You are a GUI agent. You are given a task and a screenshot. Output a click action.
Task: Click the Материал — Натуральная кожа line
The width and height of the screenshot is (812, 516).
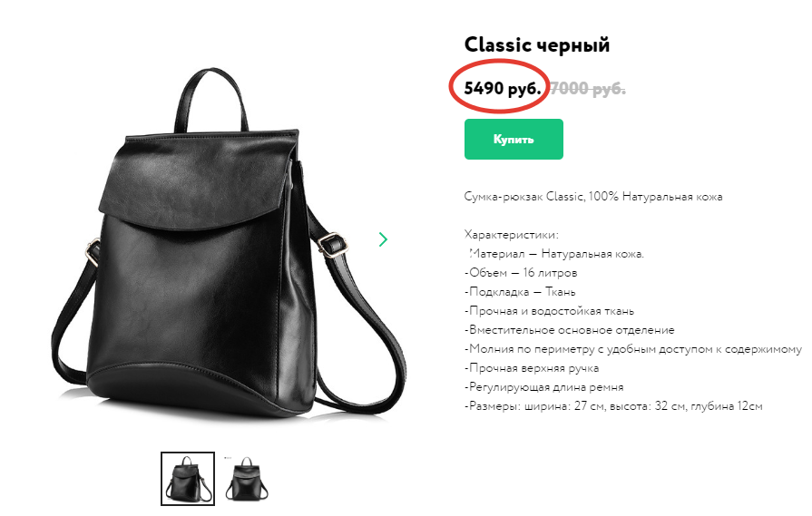click(554, 254)
